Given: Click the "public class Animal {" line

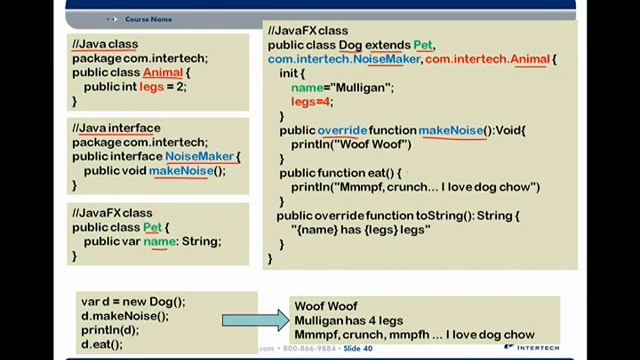Looking at the screenshot, I should (131, 73).
